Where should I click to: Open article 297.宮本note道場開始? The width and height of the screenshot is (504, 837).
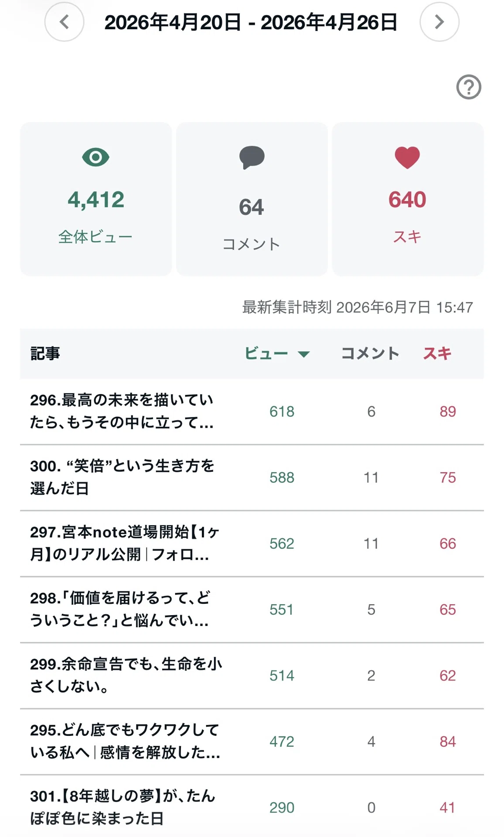(x=125, y=543)
